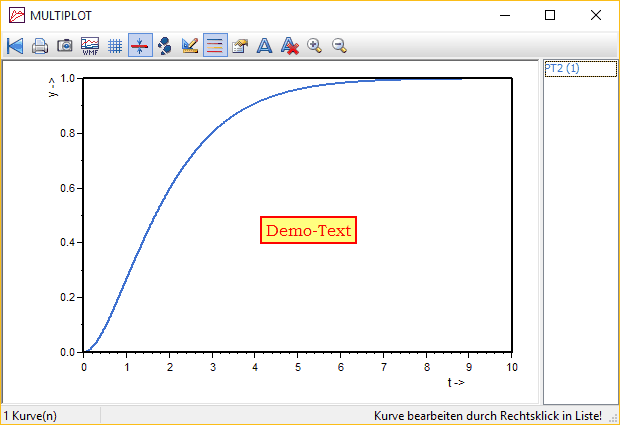Zoom out with magnifier minus icon
The width and height of the screenshot is (620, 425).
[340, 45]
